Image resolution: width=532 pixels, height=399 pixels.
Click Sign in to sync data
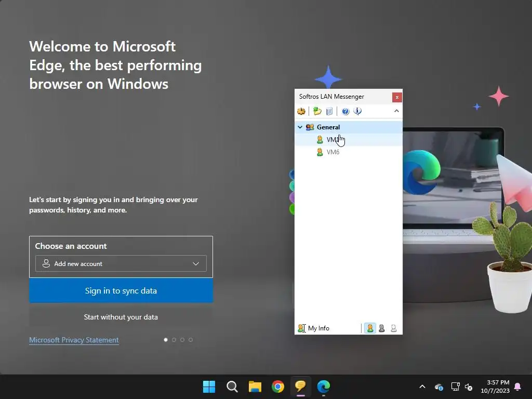coord(121,290)
